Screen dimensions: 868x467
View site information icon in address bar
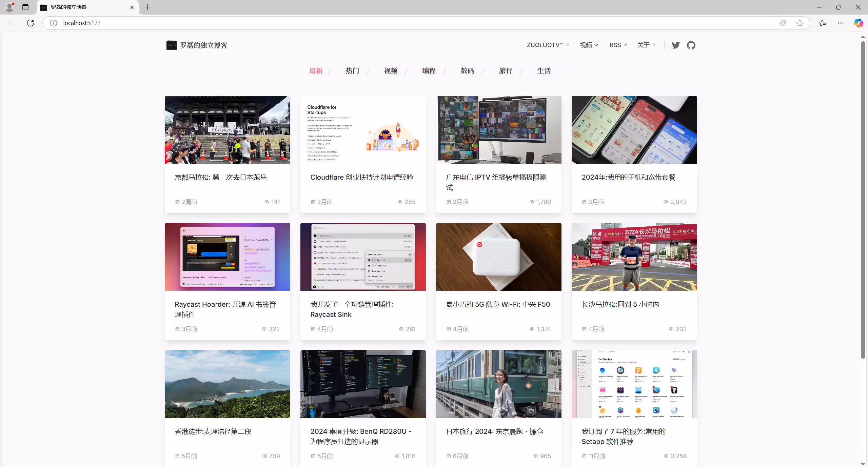click(54, 23)
